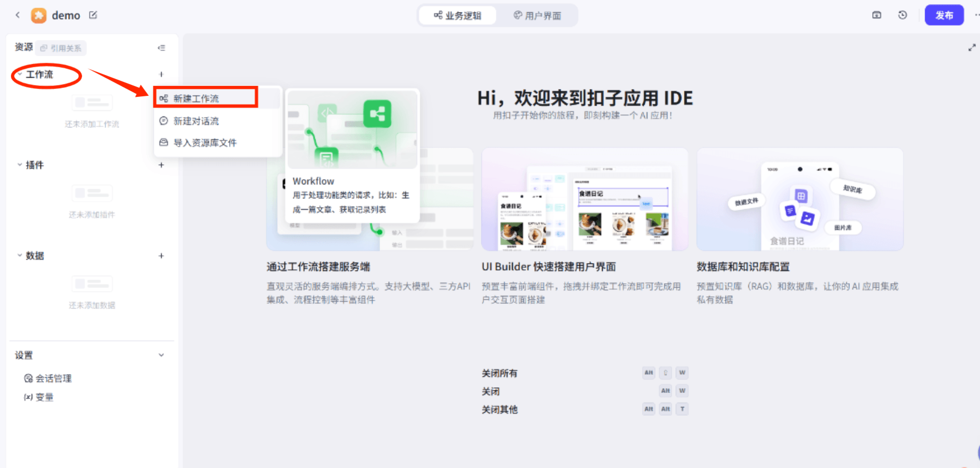The image size is (980, 468).
Task: Go back using the left arrow
Action: tap(18, 15)
